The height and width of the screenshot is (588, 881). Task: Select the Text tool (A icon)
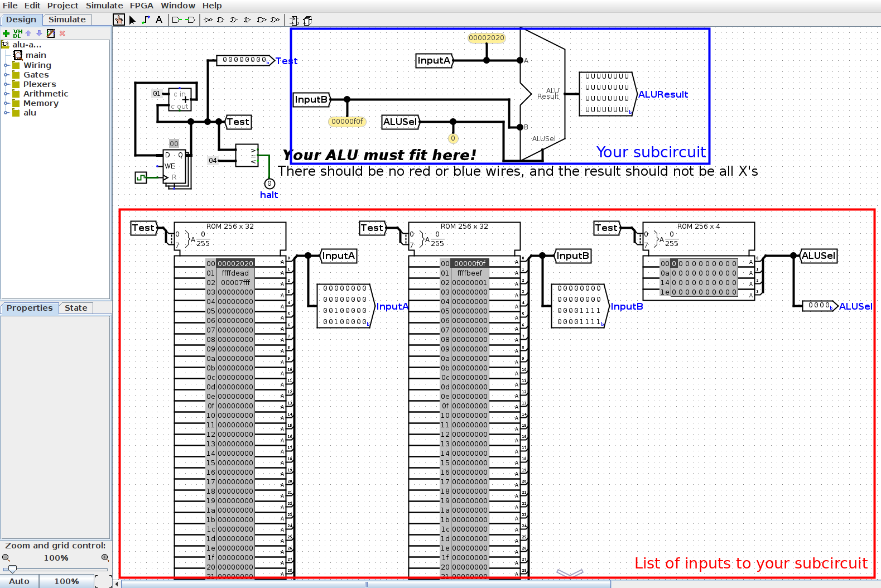159,20
